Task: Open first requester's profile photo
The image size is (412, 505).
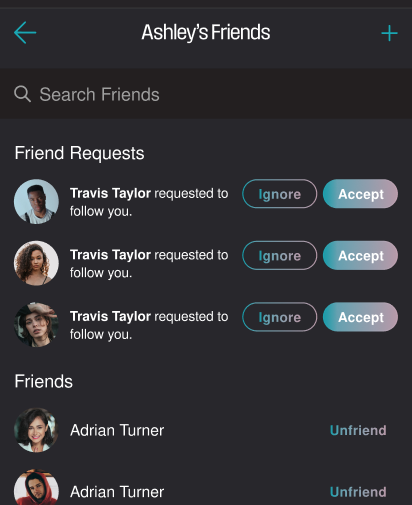Action: 36,202
